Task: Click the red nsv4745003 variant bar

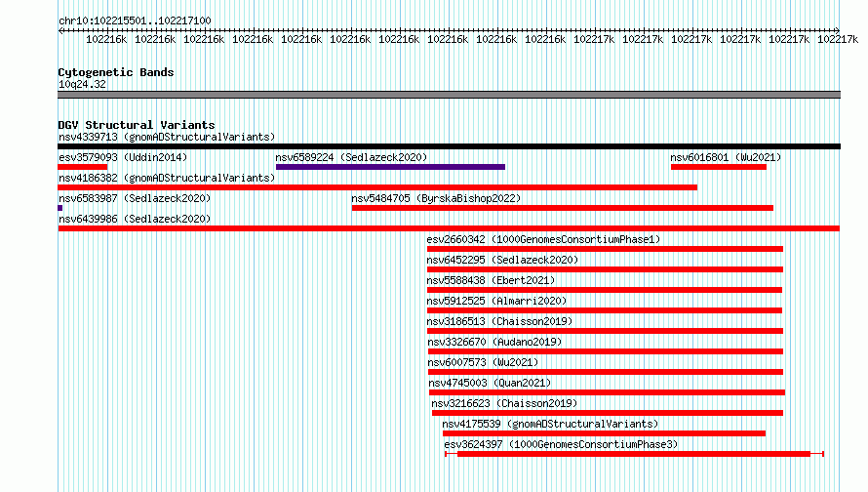Action: click(607, 392)
